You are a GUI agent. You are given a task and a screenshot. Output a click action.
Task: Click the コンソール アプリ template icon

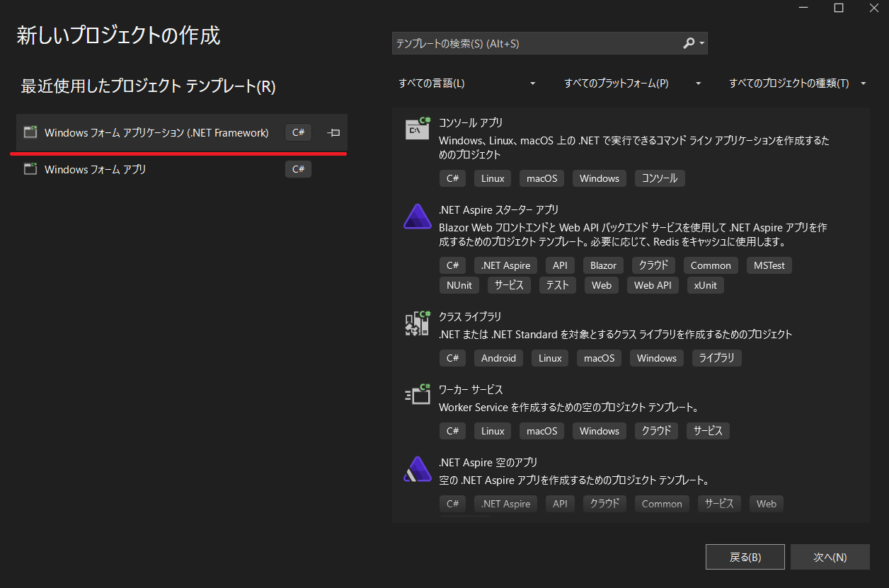(418, 129)
